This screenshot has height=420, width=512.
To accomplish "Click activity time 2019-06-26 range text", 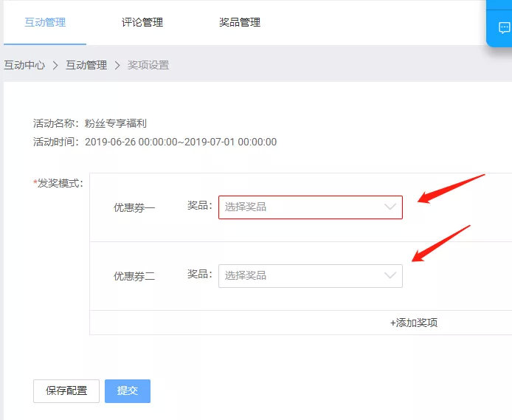I will pos(181,142).
